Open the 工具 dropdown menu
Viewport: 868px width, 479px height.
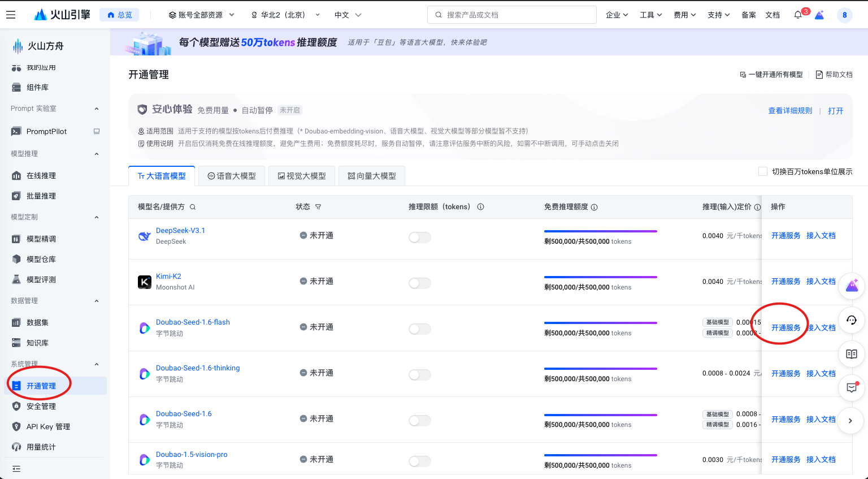(651, 15)
